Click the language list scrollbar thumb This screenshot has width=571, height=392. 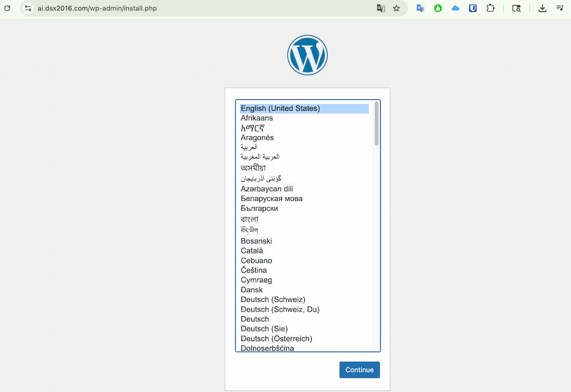[x=376, y=124]
